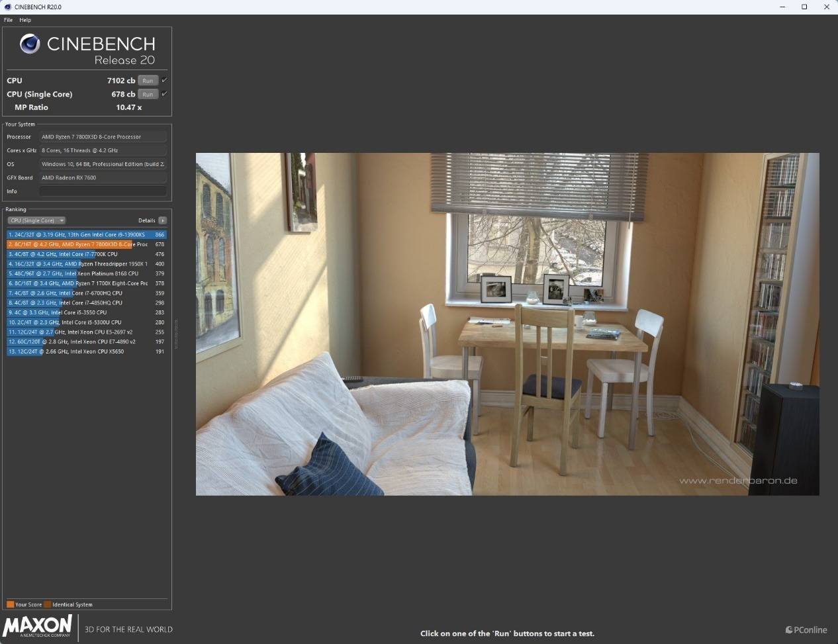Viewport: 838px width, 644px height.
Task: Select ranking row 1 Intel Core i9-13900KS
Action: pos(87,234)
